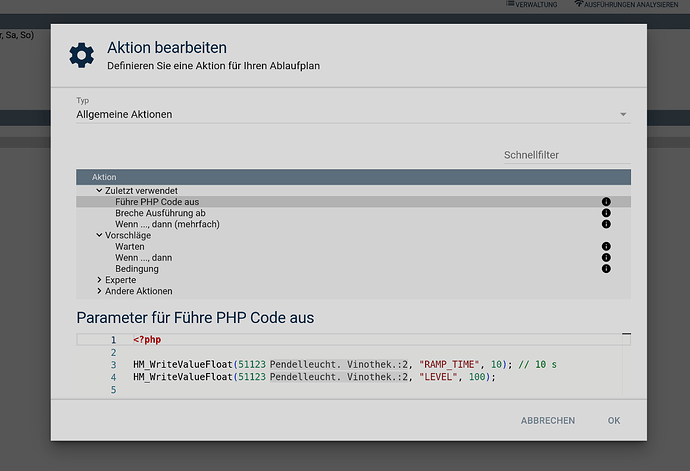This screenshot has width=690, height=471.
Task: Click the "LEVEL" string in line 4
Action: (438, 377)
